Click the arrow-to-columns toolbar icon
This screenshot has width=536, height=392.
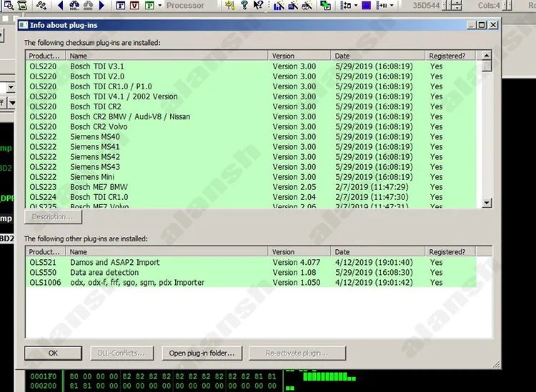(x=382, y=5)
